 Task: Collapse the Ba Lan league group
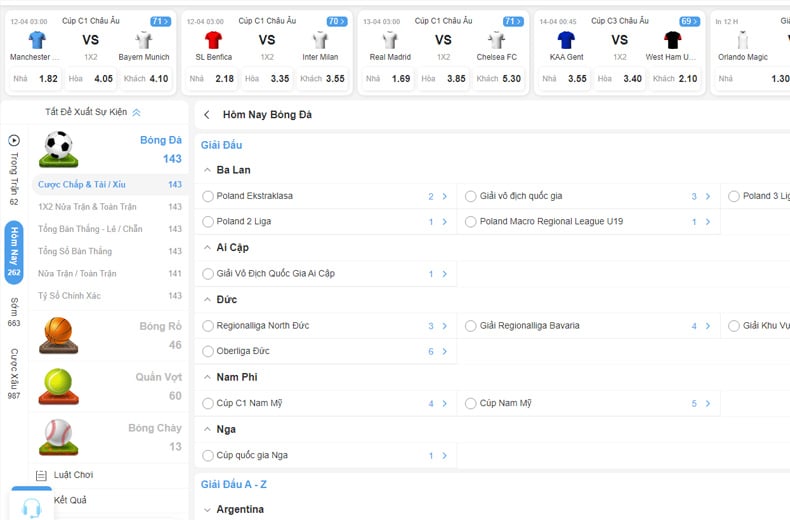pyautogui.click(x=205, y=170)
